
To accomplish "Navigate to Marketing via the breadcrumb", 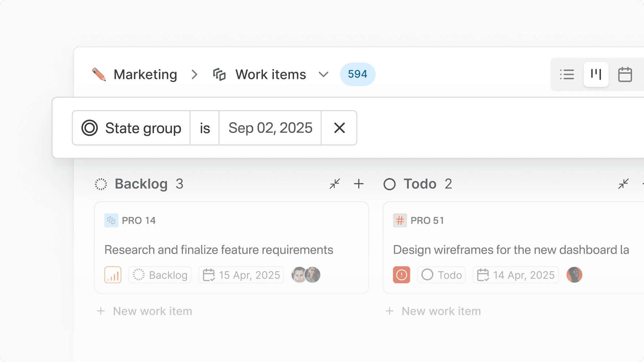I will point(145,75).
